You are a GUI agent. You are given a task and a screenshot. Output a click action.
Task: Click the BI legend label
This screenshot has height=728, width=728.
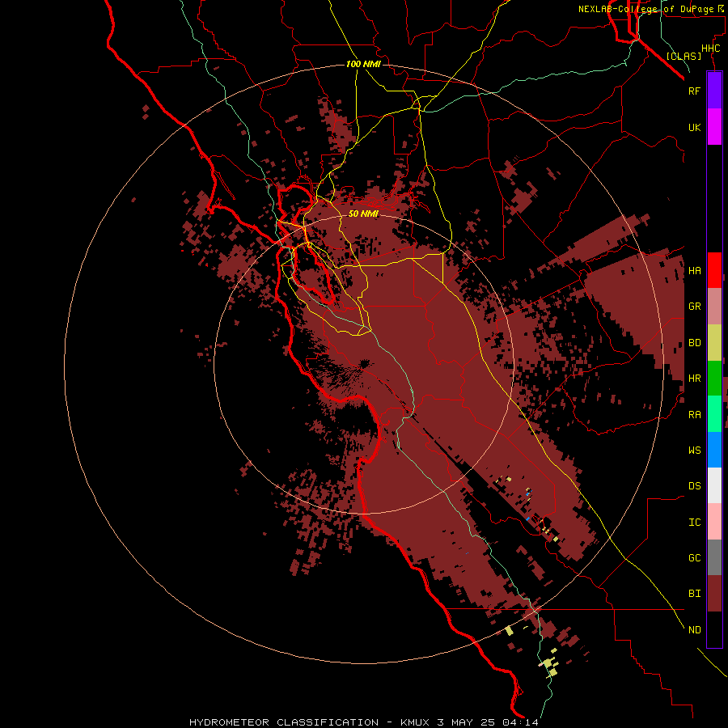tap(694, 594)
